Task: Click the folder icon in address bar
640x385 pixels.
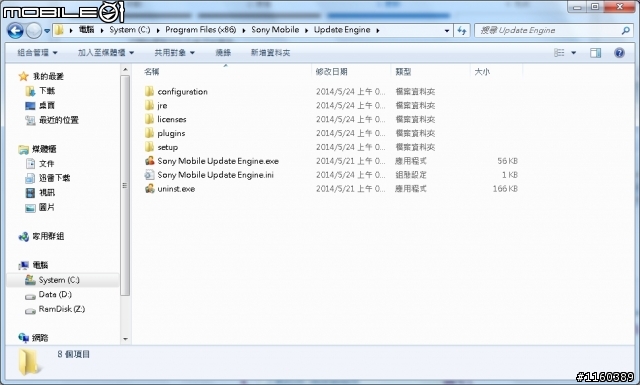Action: (60, 31)
